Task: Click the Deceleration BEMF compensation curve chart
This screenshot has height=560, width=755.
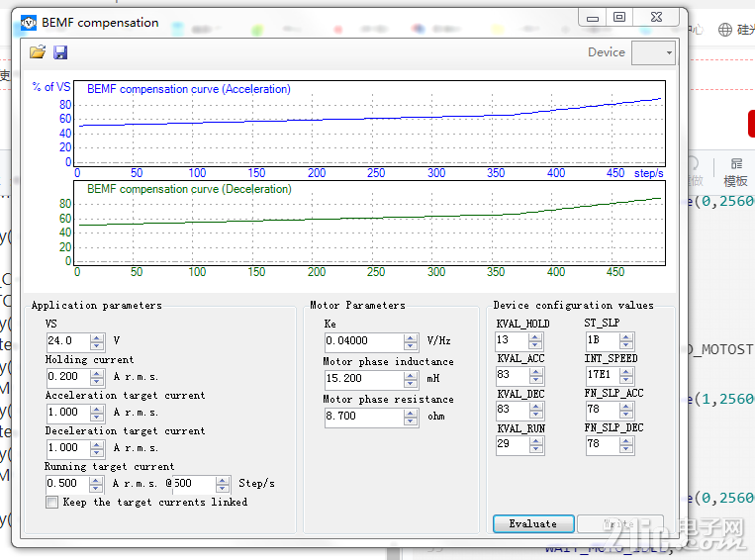Action: coord(369,223)
